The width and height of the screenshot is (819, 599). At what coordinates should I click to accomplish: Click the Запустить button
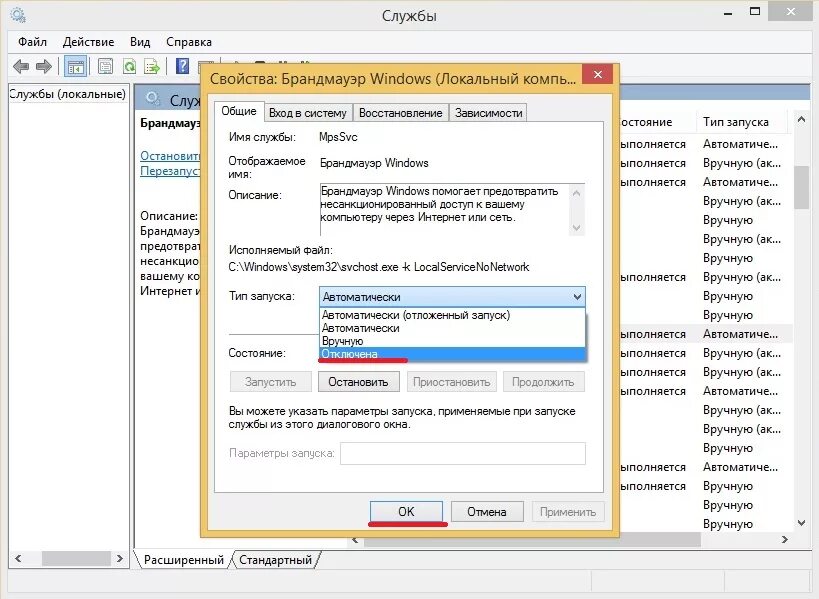click(x=271, y=382)
